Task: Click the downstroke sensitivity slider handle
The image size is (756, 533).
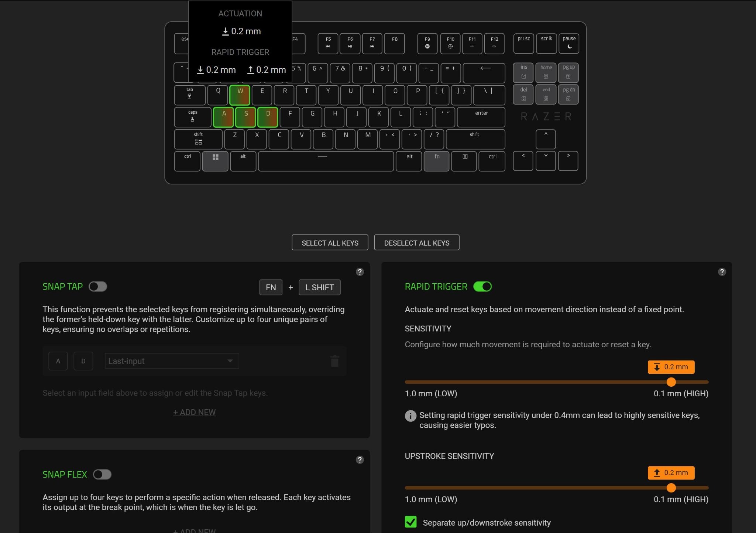Action: 671,382
